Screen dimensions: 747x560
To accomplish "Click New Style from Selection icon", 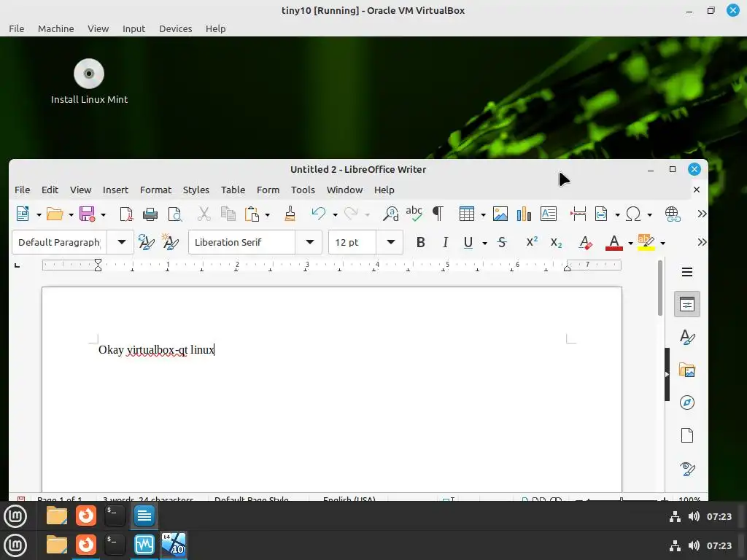I will pos(170,242).
